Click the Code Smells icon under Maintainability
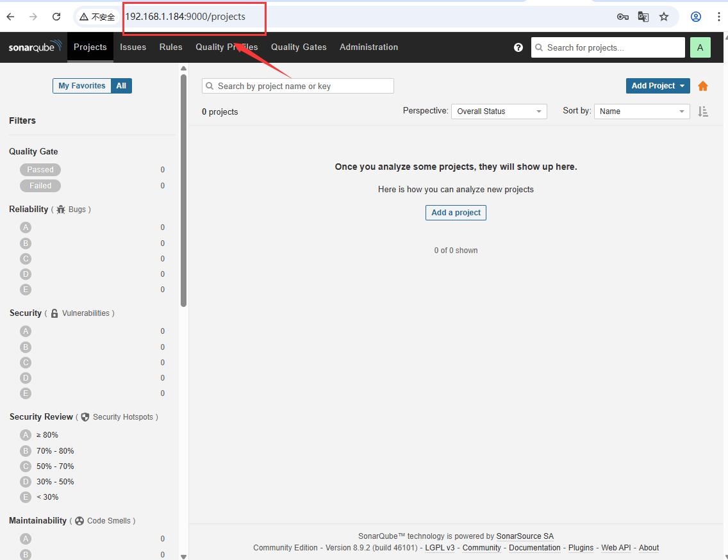The image size is (728, 560). (79, 520)
